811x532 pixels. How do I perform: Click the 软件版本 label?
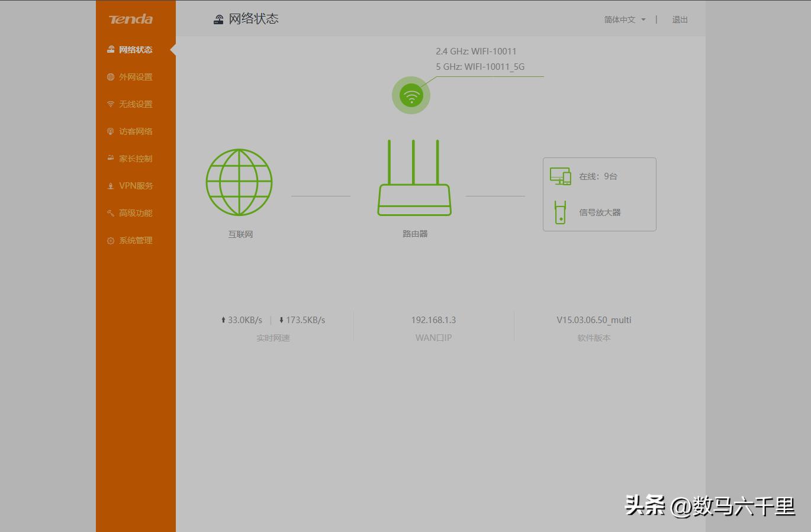click(x=594, y=338)
